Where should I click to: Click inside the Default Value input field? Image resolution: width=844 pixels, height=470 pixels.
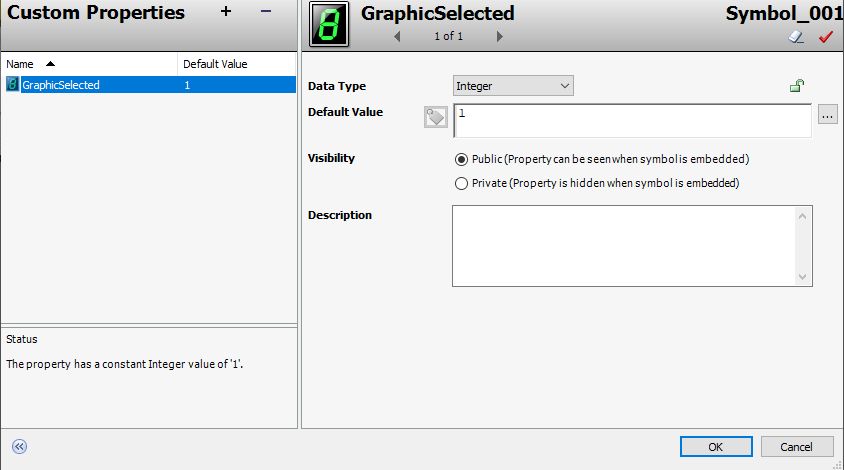pyautogui.click(x=632, y=121)
